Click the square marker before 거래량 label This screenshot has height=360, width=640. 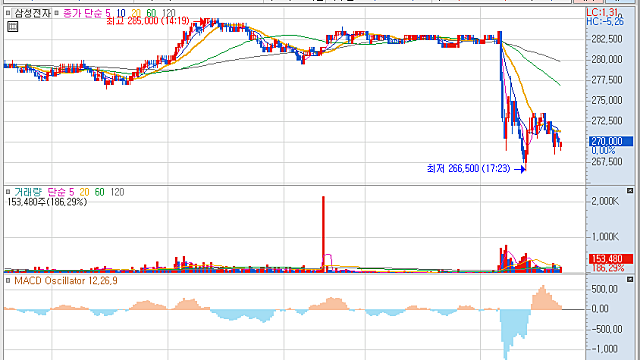click(x=8, y=192)
